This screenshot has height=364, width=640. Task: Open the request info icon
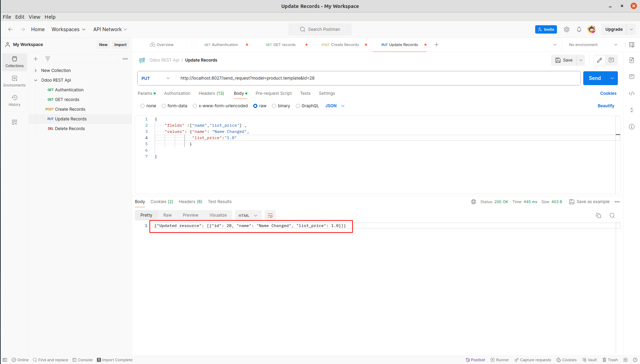(x=632, y=127)
